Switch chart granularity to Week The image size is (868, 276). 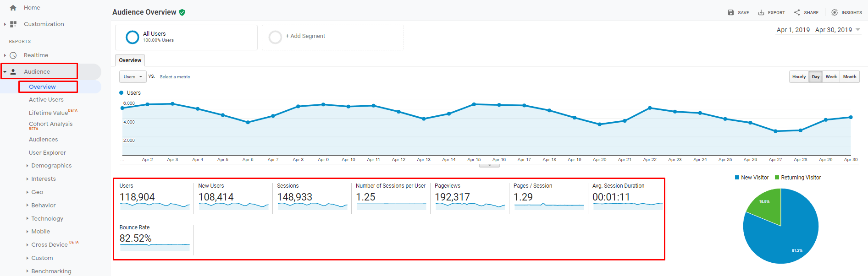coord(831,77)
